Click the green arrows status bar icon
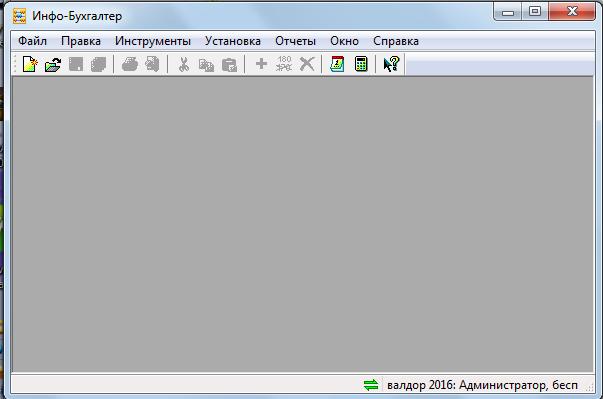Viewport: 603px width, 399px height. 371,385
